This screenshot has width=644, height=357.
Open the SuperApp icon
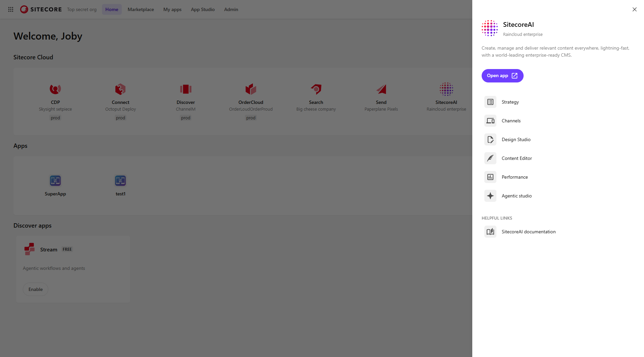point(55,181)
